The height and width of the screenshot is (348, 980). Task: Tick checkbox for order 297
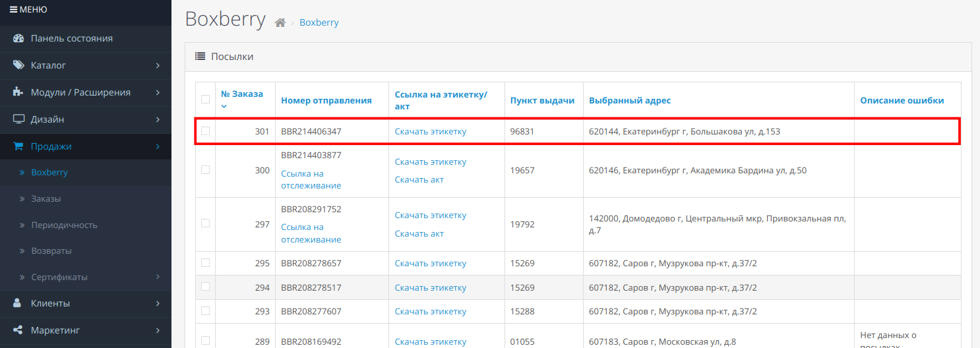205,223
